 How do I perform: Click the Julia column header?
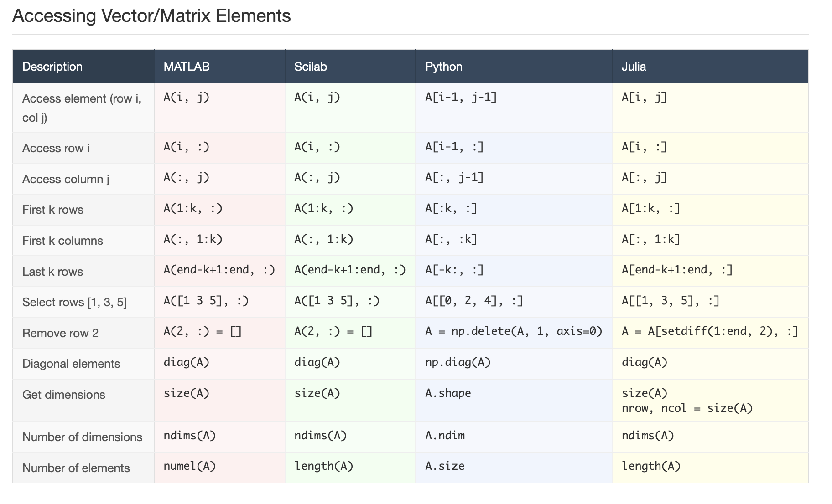[x=634, y=67]
